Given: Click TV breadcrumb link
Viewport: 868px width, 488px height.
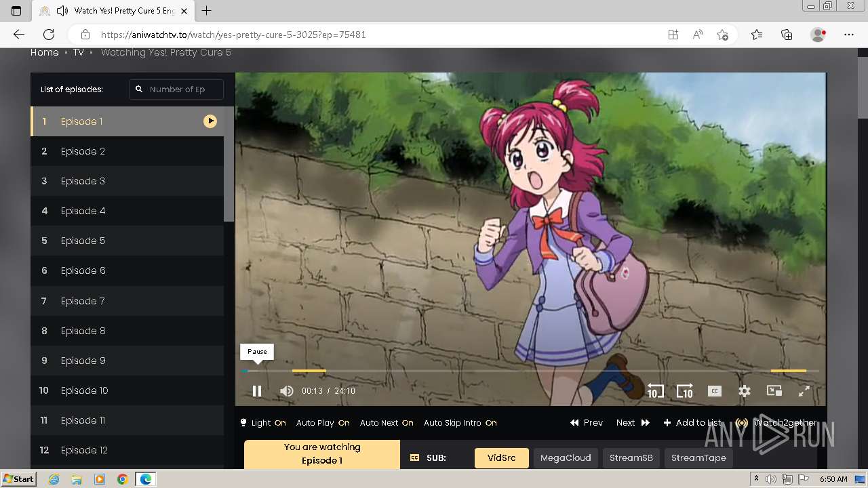Looking at the screenshot, I should [x=79, y=52].
